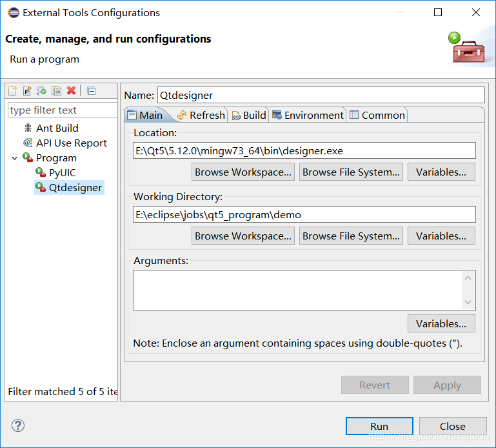This screenshot has width=496, height=448.
Task: Collapse all tree items in the toolbar
Action: click(x=92, y=91)
